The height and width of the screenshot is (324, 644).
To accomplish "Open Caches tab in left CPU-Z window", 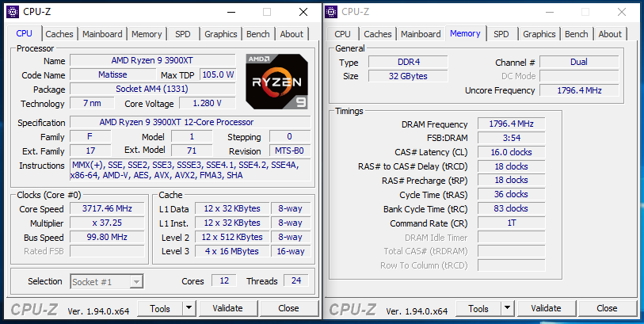I will [x=59, y=34].
